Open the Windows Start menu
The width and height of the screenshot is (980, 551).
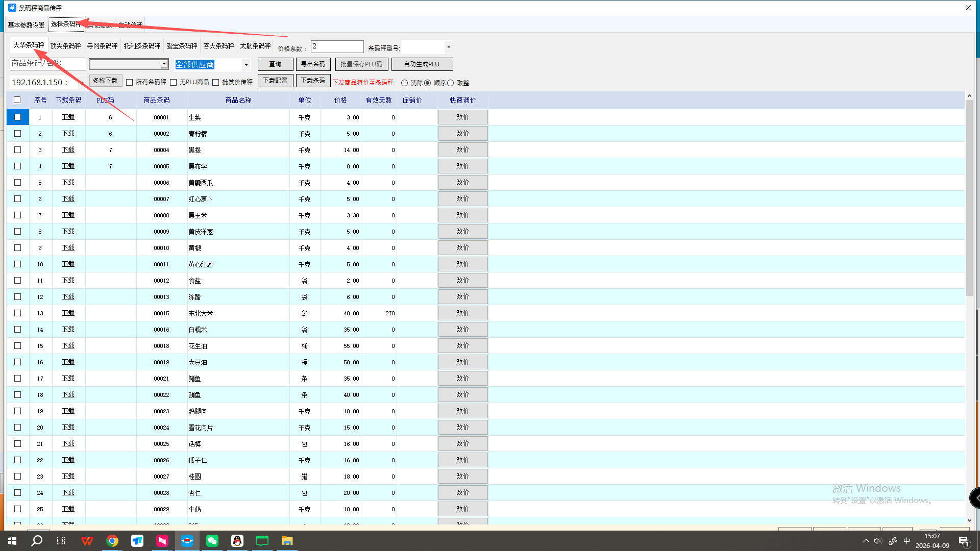pos(12,541)
